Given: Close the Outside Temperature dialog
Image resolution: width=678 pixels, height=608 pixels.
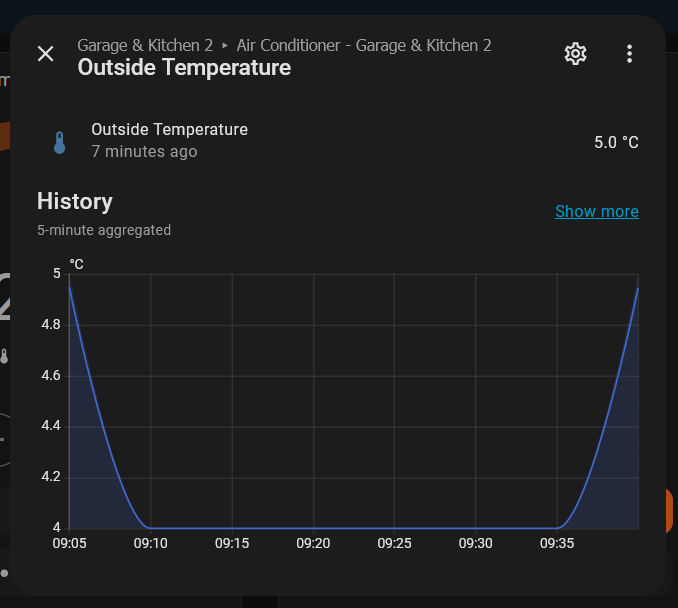Looking at the screenshot, I should (45, 54).
